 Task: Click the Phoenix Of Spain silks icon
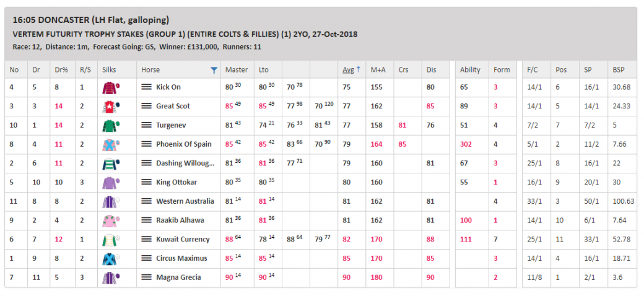(110, 144)
